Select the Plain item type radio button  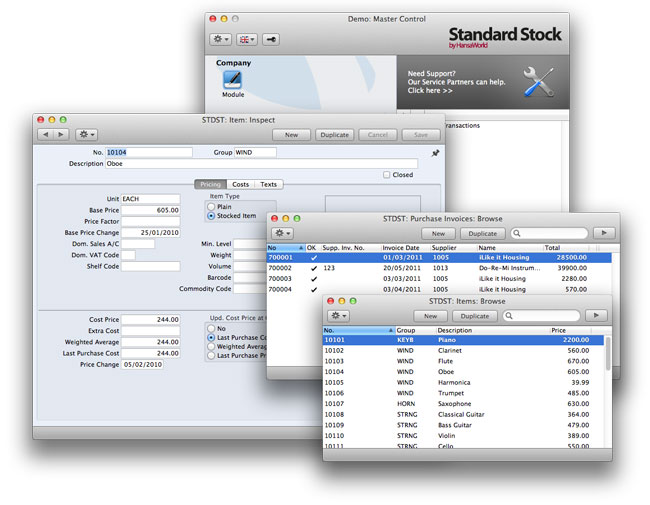point(211,206)
